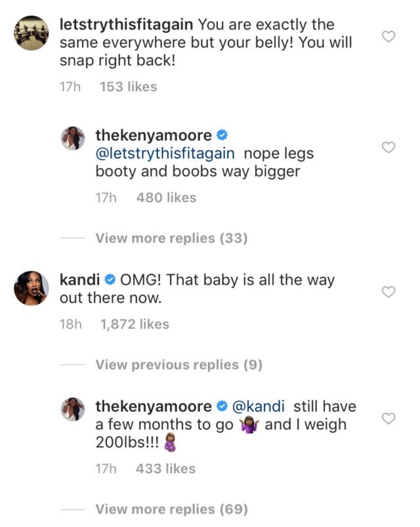Like kandi's 'OMG! That baby' comment

388,292
